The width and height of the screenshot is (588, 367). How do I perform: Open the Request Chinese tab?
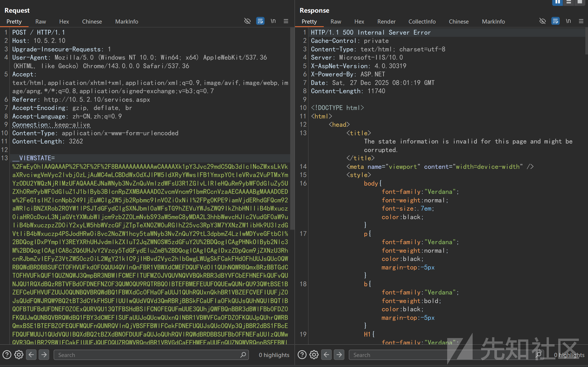[x=92, y=21]
